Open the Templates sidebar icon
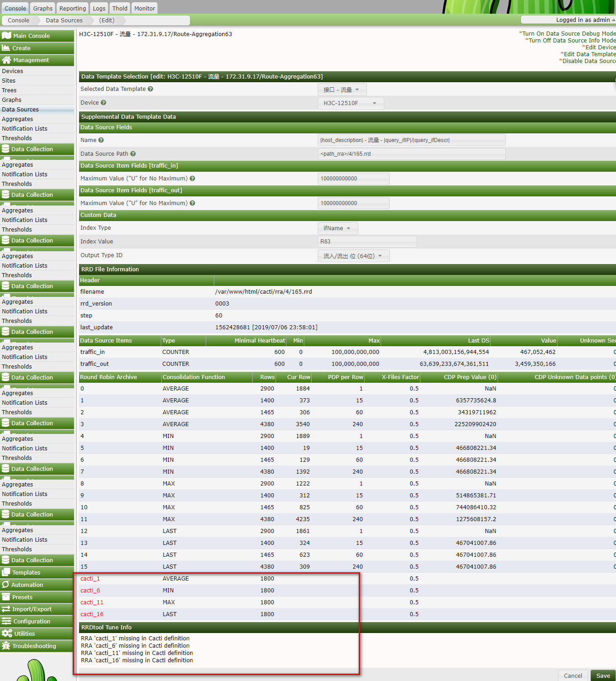Viewport: 616px width, 681px height. coord(6,572)
